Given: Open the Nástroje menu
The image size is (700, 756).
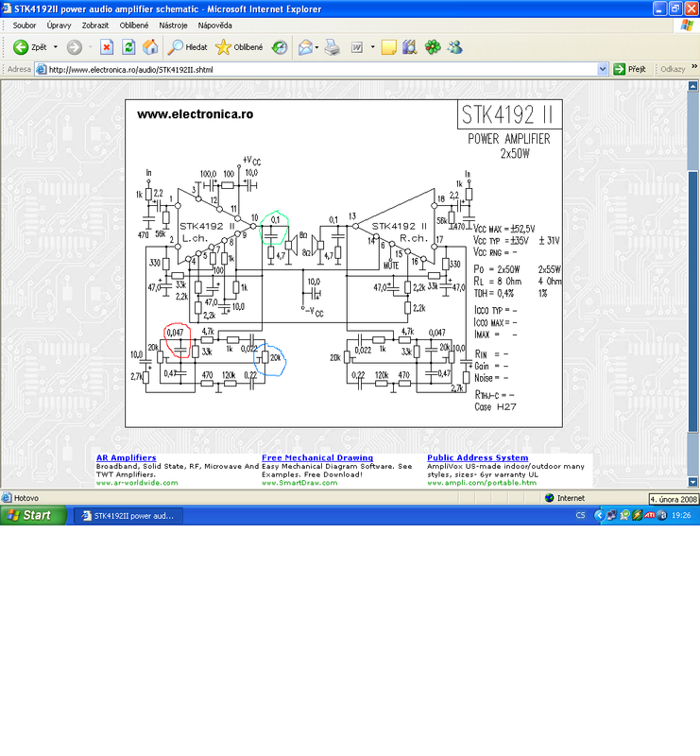Looking at the screenshot, I should coord(173,26).
